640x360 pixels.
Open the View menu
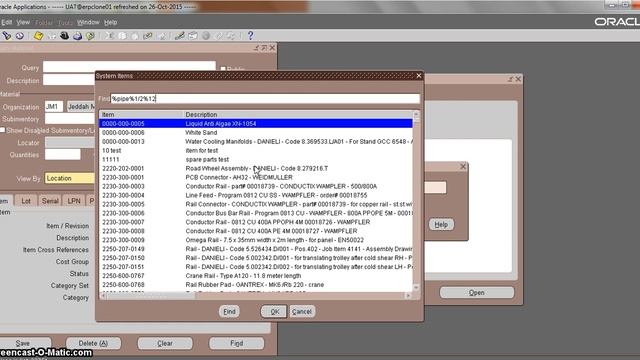point(23,22)
